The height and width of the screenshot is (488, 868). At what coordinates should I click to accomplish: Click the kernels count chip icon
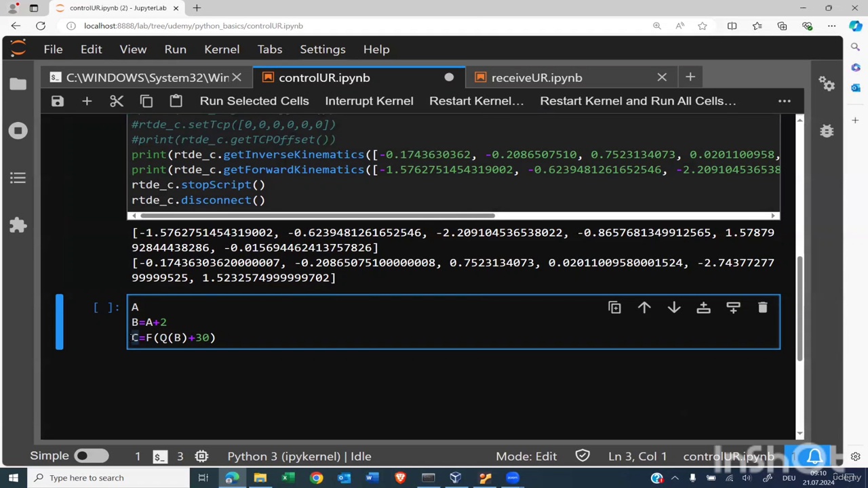[x=201, y=456]
